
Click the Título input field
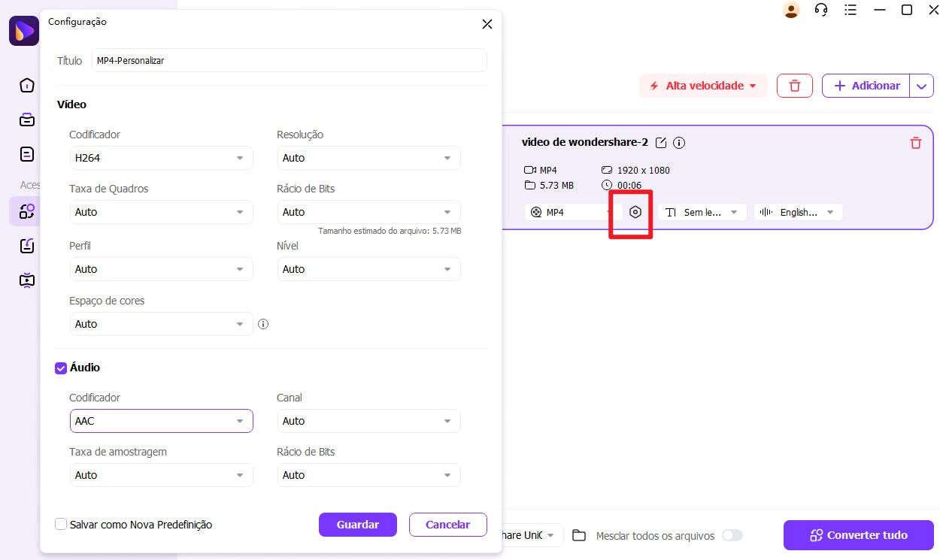[290, 60]
